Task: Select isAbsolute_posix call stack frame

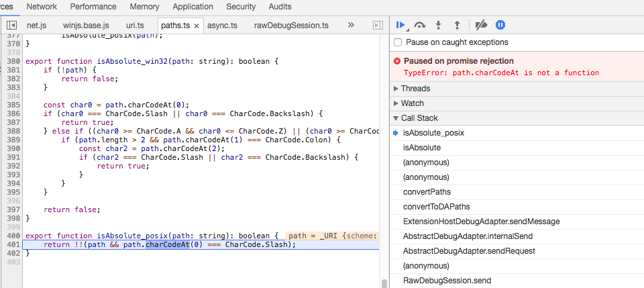Action: pos(517,133)
